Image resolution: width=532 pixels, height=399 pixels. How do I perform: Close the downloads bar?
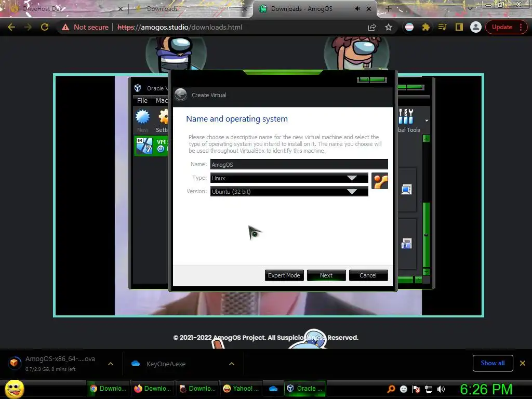click(x=523, y=363)
